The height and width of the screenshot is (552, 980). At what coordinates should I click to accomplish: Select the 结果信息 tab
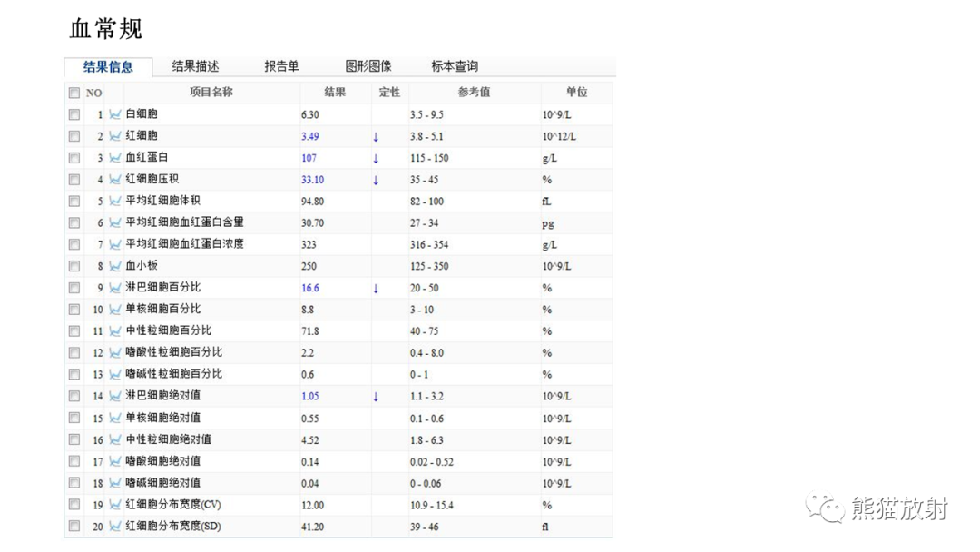(108, 67)
